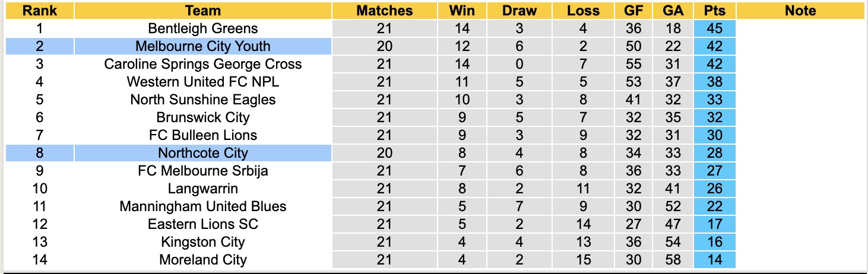Click the GF column header
The height and width of the screenshot is (274, 868).
pyautogui.click(x=633, y=11)
